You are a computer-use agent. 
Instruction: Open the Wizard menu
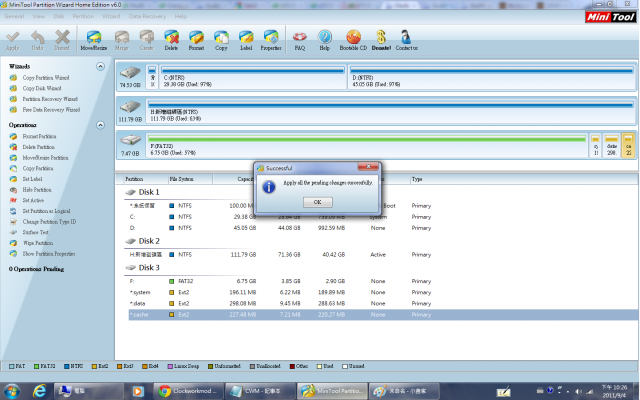(111, 16)
